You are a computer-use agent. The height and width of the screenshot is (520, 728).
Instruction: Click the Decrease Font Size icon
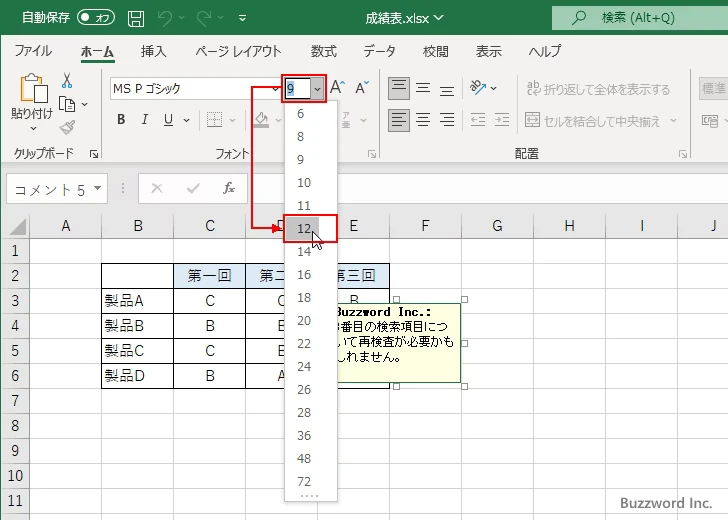click(362, 87)
